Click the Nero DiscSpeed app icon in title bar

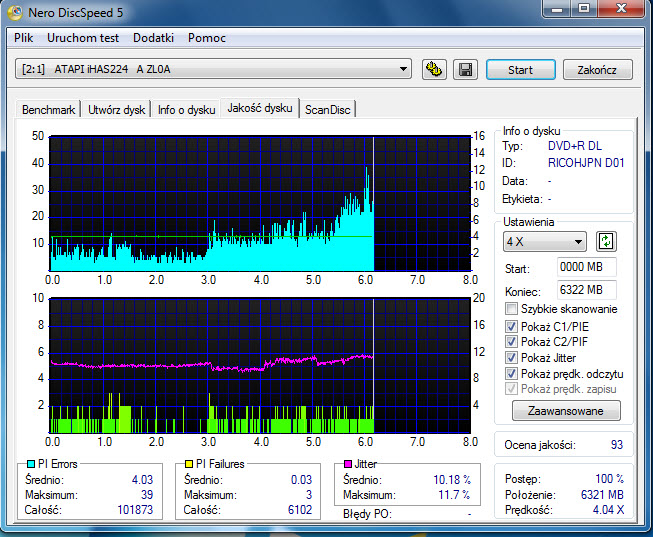pos(15,12)
